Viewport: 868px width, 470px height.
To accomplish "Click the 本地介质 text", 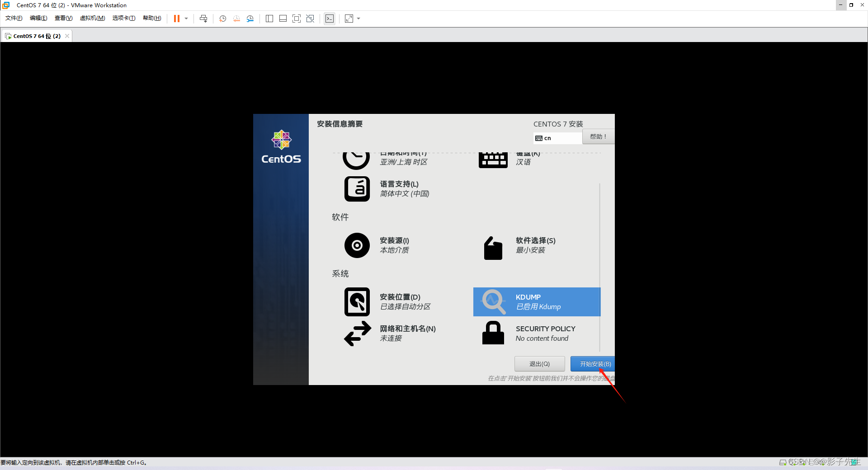I will pyautogui.click(x=395, y=250).
